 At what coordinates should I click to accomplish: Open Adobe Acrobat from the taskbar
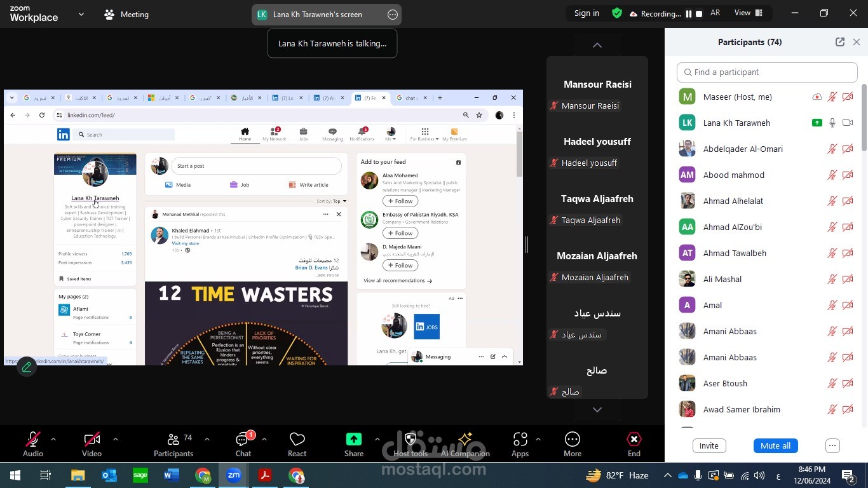[265, 475]
